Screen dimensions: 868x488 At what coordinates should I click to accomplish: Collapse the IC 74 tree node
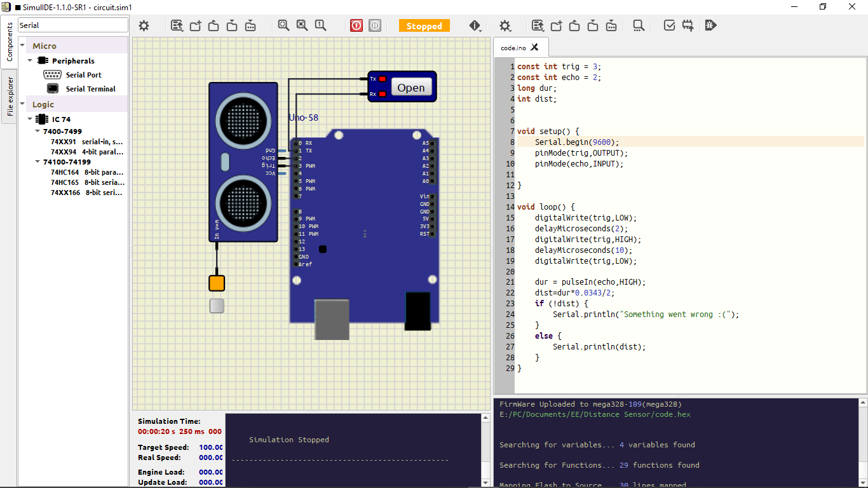(x=31, y=119)
